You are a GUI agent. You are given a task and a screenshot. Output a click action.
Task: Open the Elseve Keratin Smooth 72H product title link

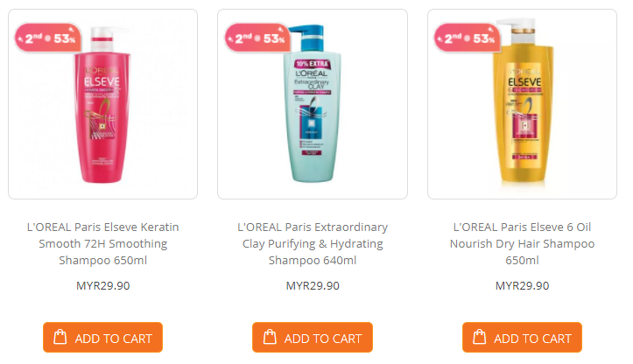[x=102, y=243]
